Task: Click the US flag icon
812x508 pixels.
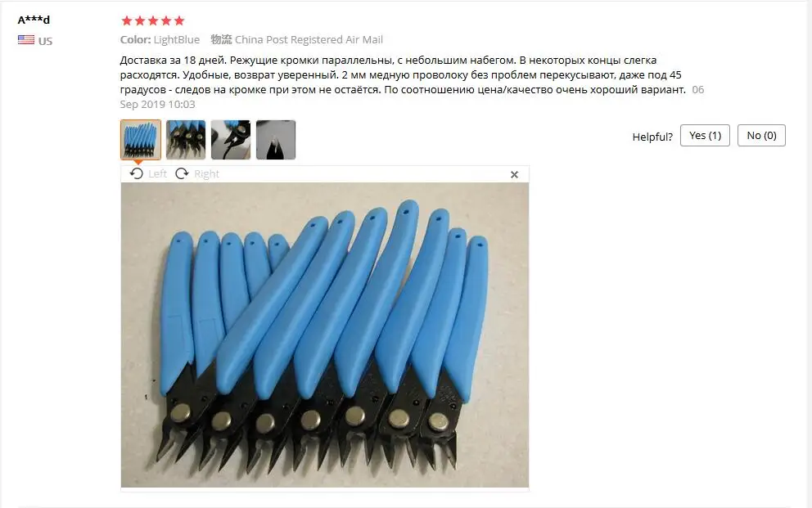Action: click(26, 40)
